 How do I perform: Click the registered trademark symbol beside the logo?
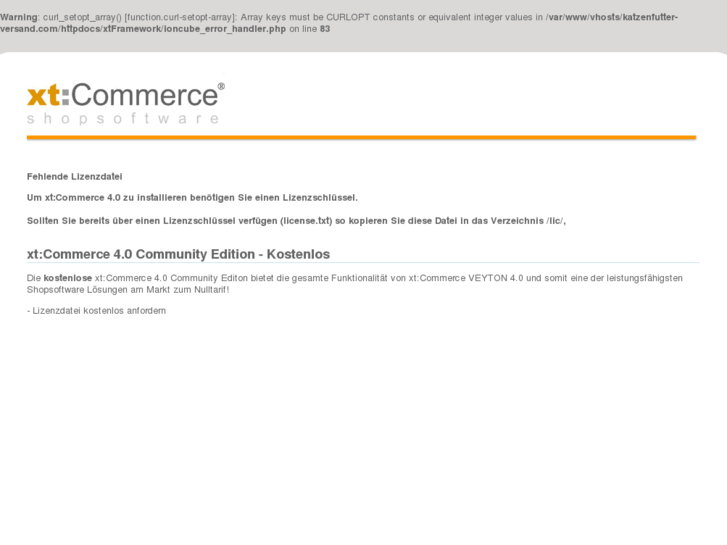[x=221, y=87]
